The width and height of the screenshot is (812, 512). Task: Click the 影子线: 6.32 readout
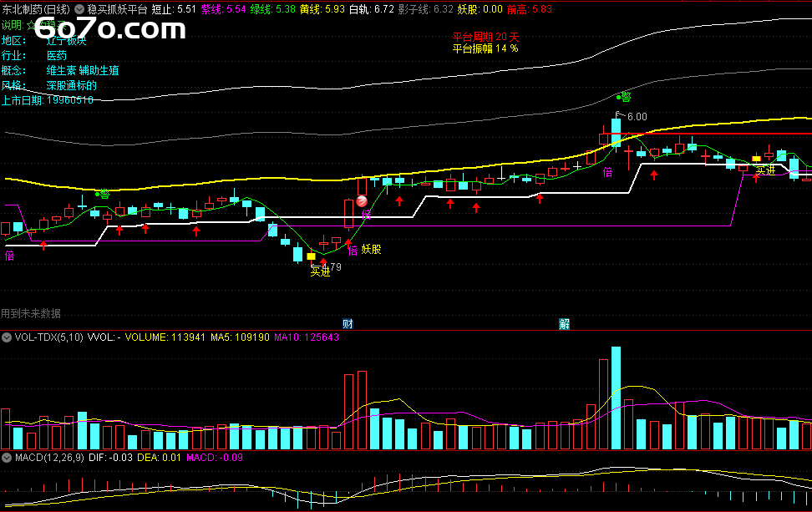(426, 9)
